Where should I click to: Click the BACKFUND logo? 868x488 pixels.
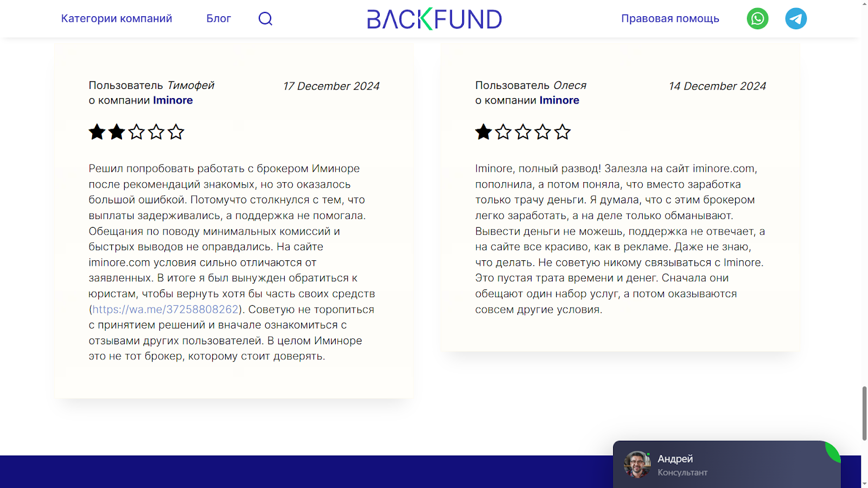(x=434, y=19)
